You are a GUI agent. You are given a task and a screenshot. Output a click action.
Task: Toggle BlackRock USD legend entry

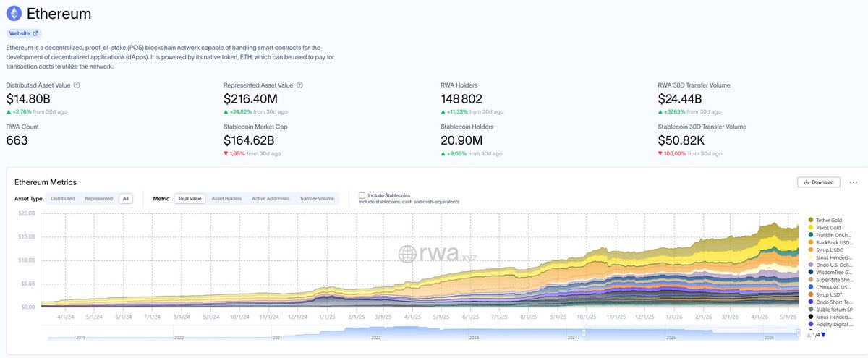(831, 242)
